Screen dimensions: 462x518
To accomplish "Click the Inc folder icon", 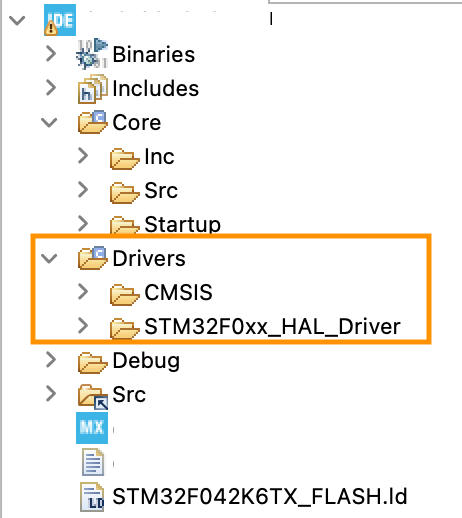I will (x=124, y=158).
